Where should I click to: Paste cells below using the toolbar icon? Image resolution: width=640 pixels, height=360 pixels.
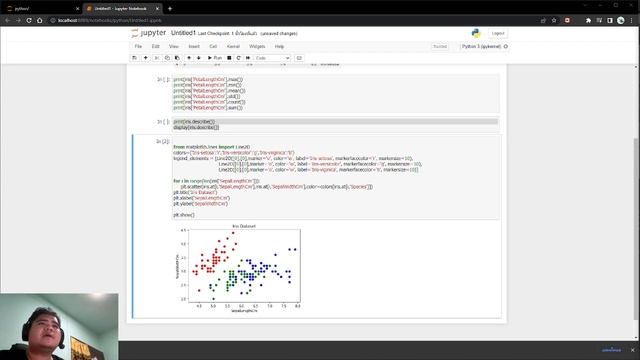tap(177, 58)
